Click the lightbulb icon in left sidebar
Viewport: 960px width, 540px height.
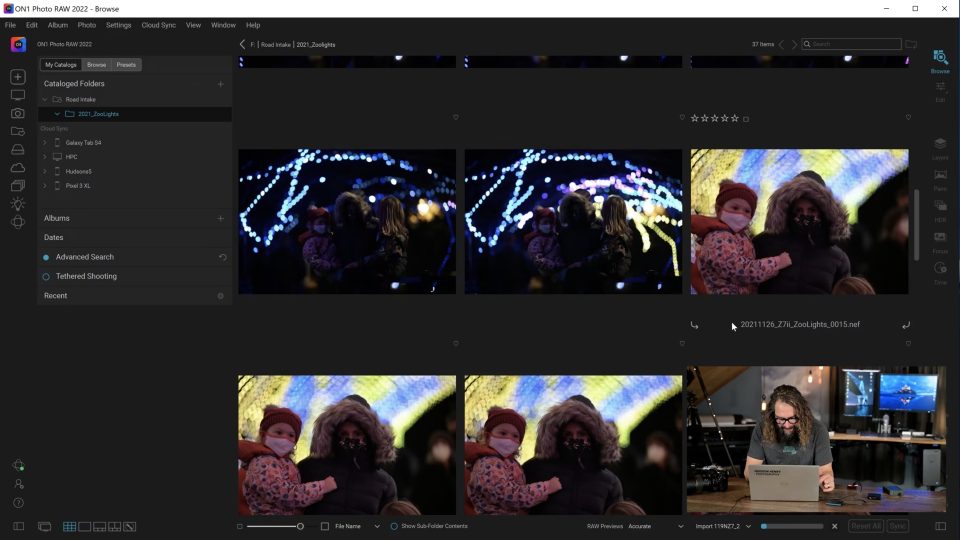point(18,204)
